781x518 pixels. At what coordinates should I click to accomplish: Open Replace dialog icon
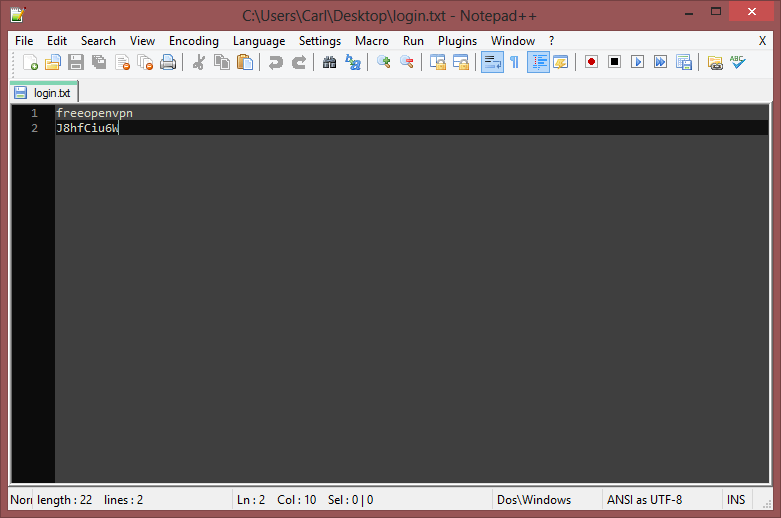tap(353, 62)
